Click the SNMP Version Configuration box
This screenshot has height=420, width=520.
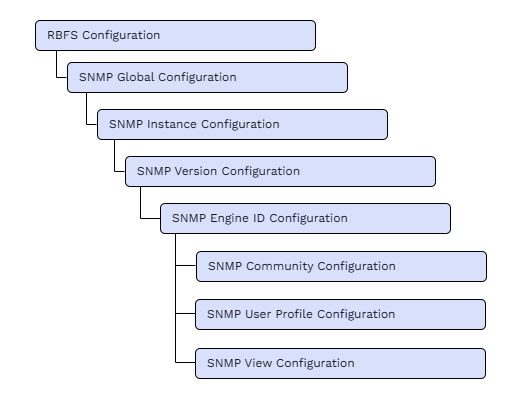[280, 171]
